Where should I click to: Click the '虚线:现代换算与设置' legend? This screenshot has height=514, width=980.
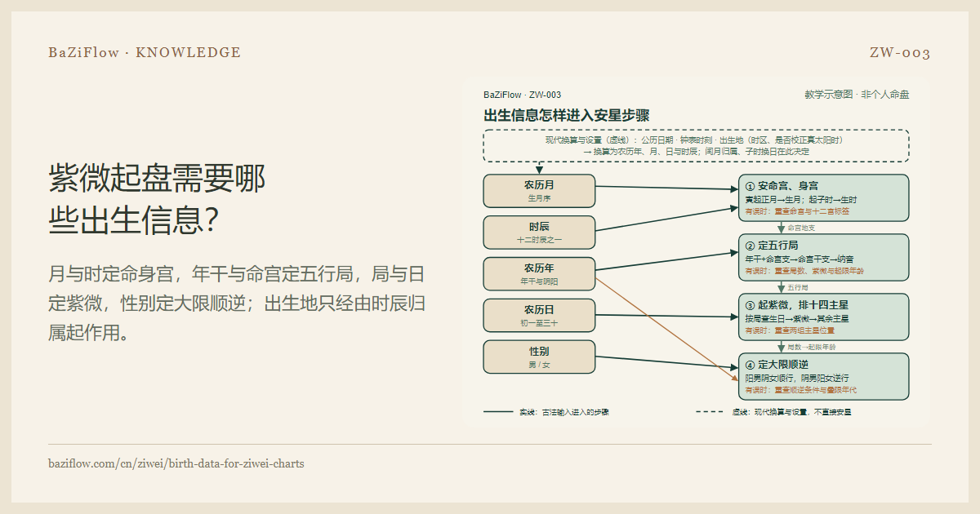tap(774, 413)
